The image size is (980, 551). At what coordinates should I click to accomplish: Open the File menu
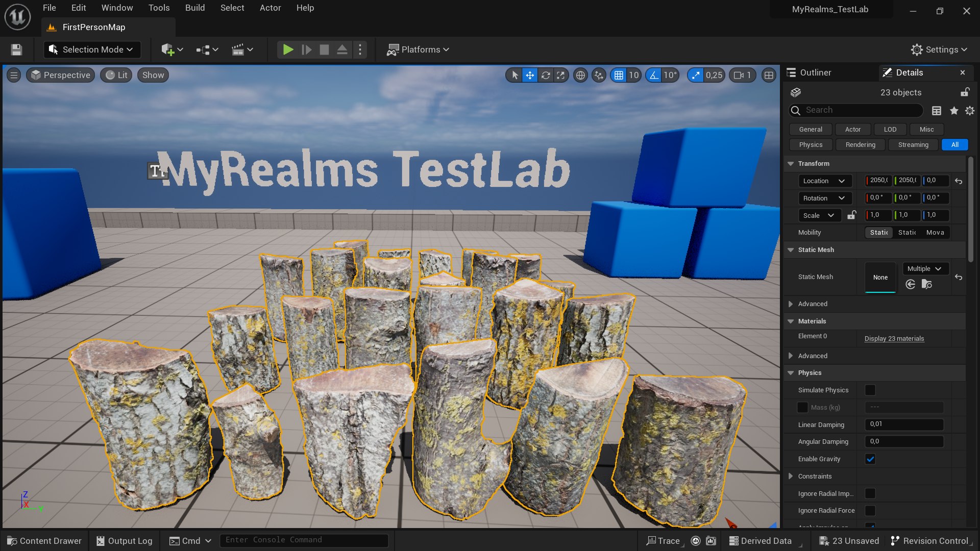[x=50, y=8]
